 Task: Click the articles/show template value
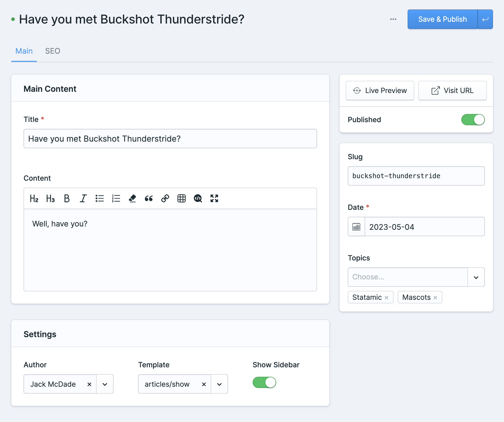[167, 384]
